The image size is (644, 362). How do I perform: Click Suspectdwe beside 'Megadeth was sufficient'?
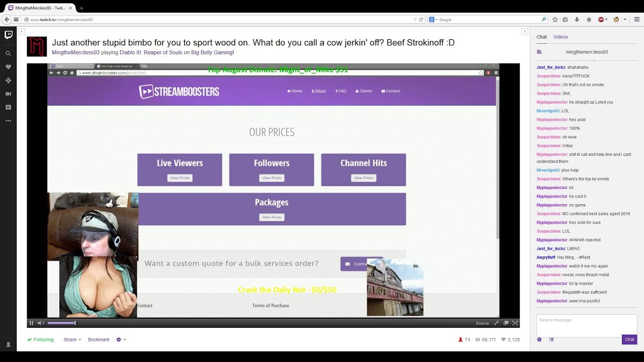coord(548,292)
